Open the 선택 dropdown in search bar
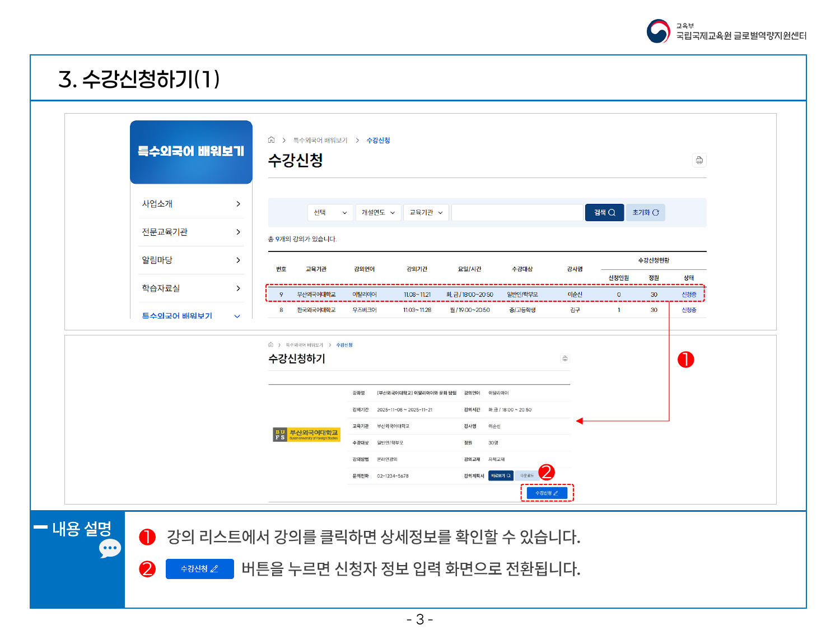Image resolution: width=840 pixels, height=630 pixels. point(330,213)
